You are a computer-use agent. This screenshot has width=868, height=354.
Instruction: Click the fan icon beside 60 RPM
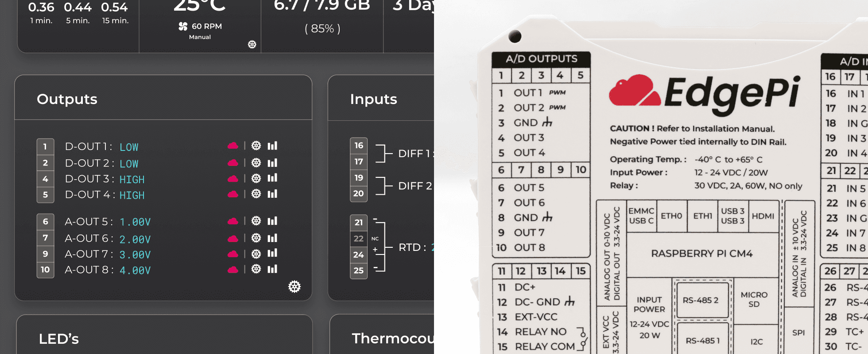[183, 27]
